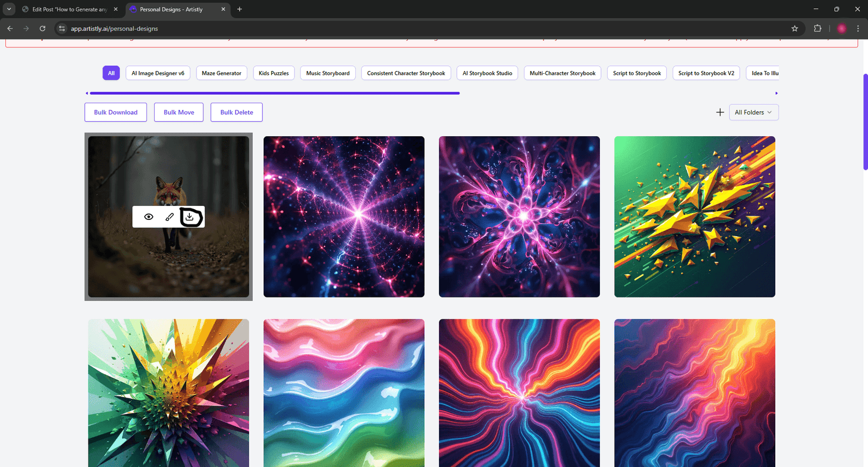Select the Kids Puzzles filter

[273, 73]
